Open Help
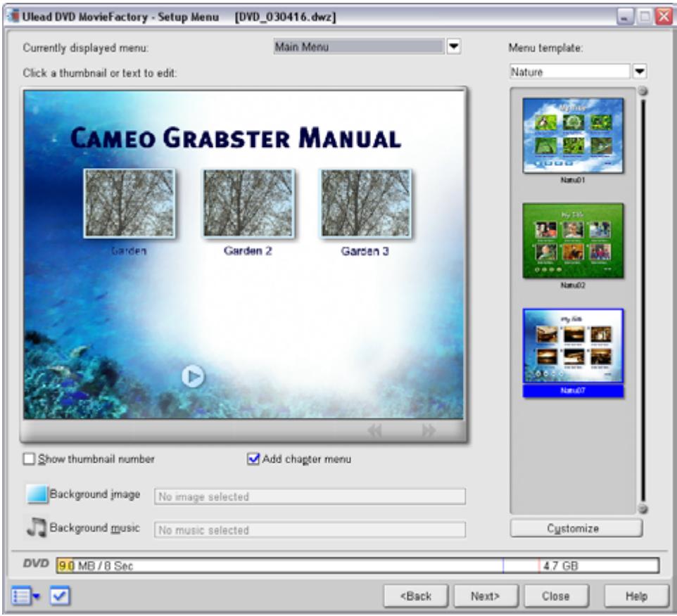 636,596
